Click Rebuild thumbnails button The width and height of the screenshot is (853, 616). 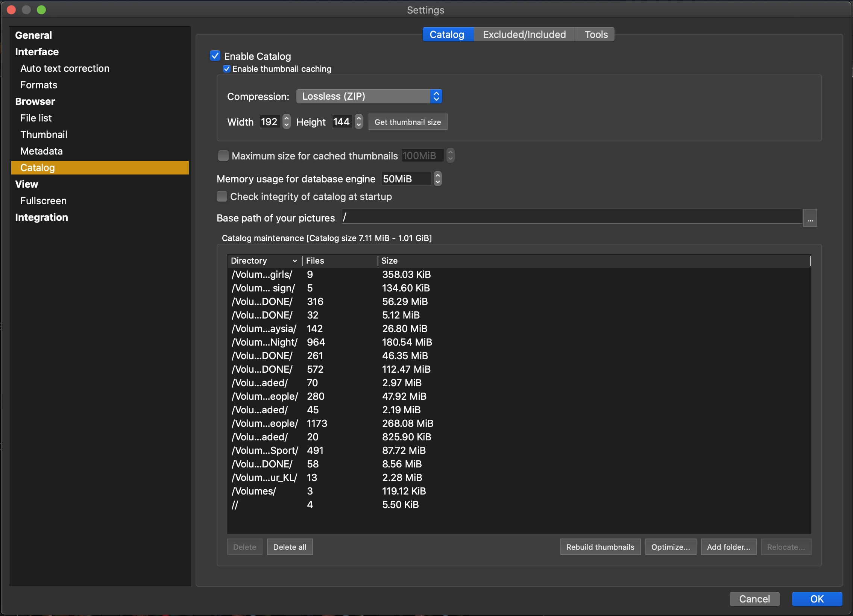[x=600, y=547]
